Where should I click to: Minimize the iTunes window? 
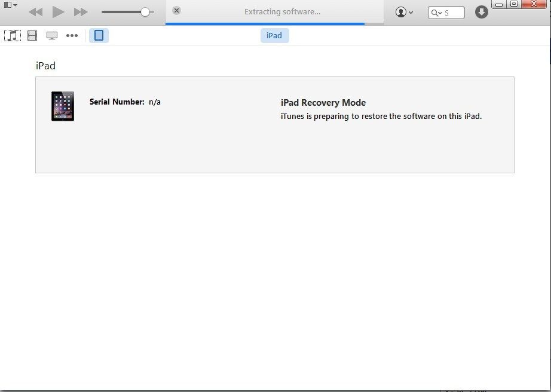(499, 5)
